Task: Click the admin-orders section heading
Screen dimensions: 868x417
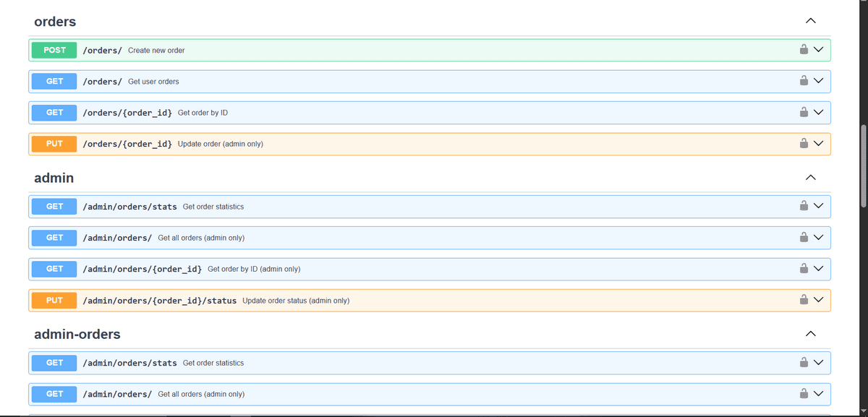Action: [x=77, y=334]
